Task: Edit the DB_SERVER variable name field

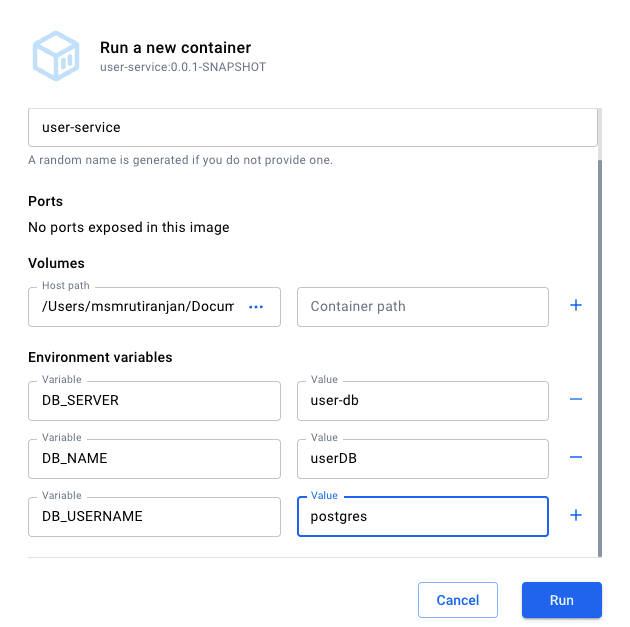Action: point(154,401)
